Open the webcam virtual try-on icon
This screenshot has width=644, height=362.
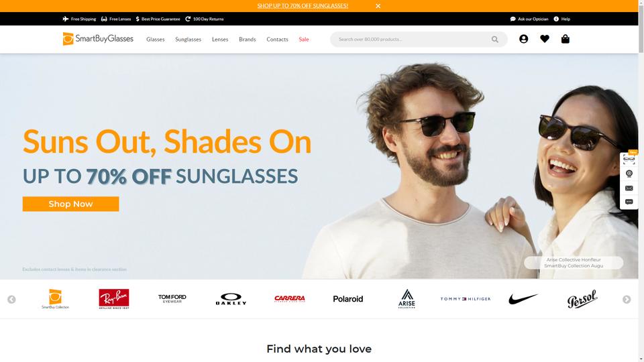pos(629,174)
